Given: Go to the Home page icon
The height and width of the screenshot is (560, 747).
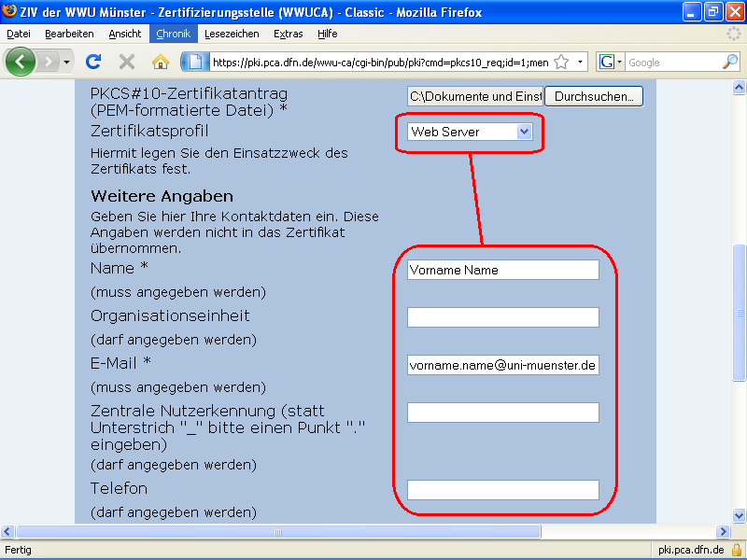Looking at the screenshot, I should 161,62.
